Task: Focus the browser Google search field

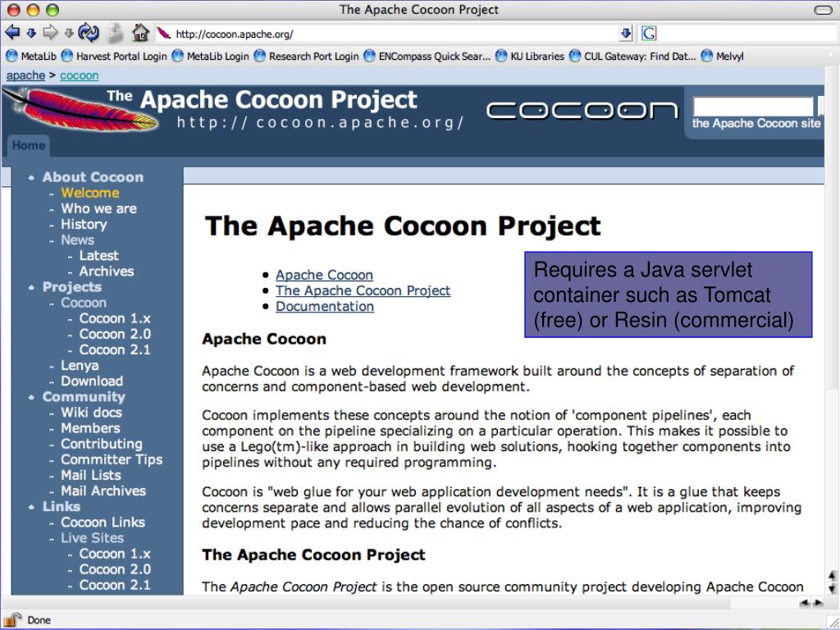Action: tap(747, 34)
